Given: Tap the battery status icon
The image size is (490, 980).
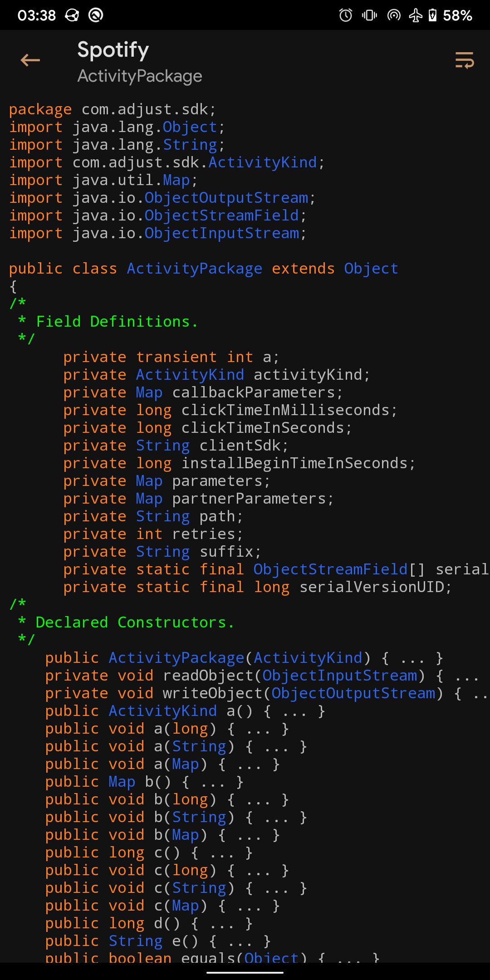Looking at the screenshot, I should pos(432,15).
